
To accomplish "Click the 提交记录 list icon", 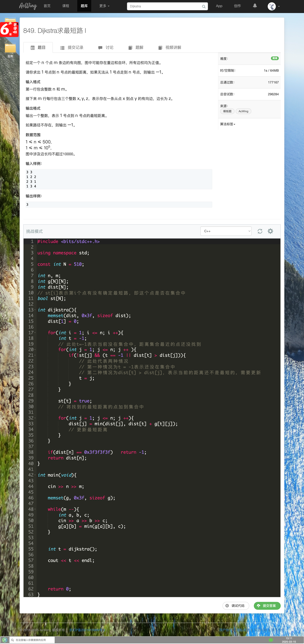I will point(62,48).
